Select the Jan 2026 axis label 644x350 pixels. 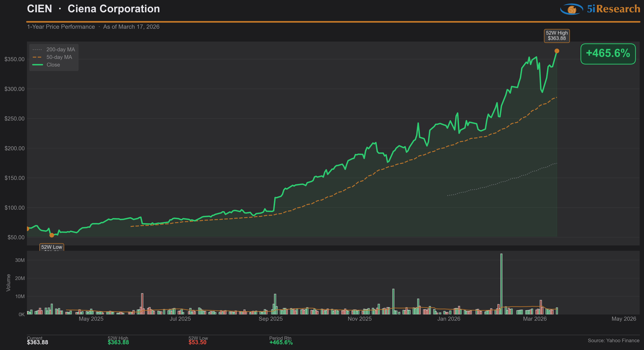[448, 319]
